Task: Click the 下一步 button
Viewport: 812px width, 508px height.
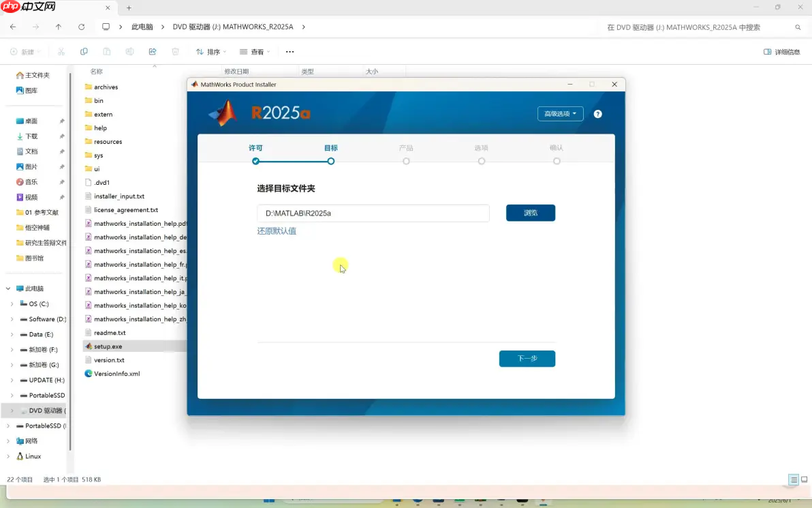Action: (x=527, y=358)
